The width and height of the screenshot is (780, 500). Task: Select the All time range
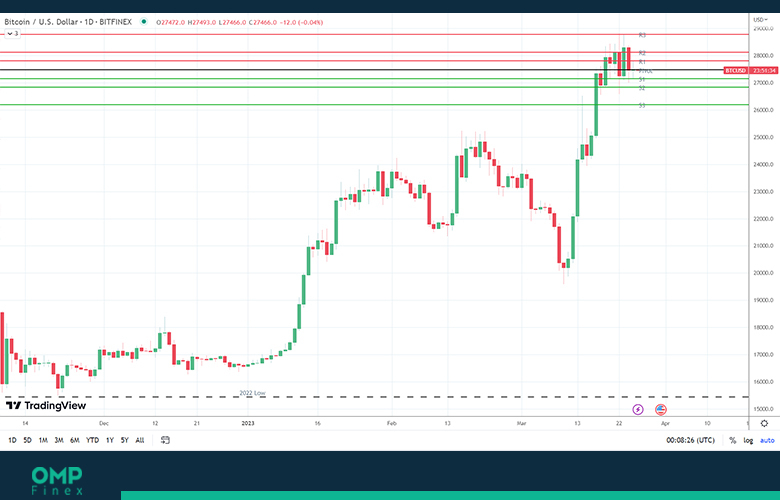pos(140,440)
